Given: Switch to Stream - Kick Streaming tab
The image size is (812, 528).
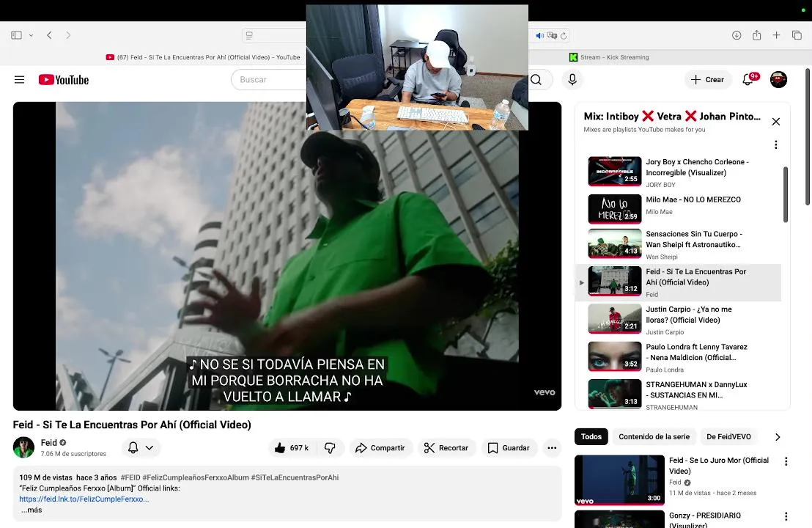Looking at the screenshot, I should (609, 57).
